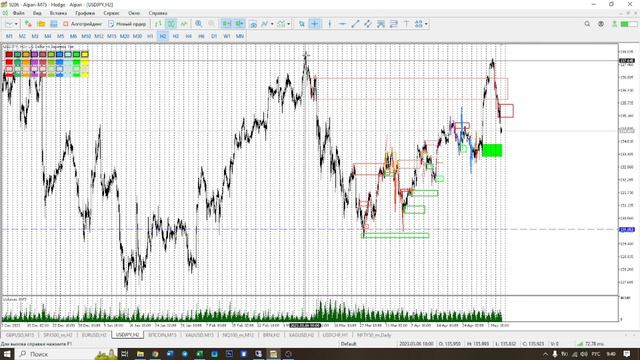Select the equidistant channel tool
The image size is (640, 360).
[x=368, y=24]
